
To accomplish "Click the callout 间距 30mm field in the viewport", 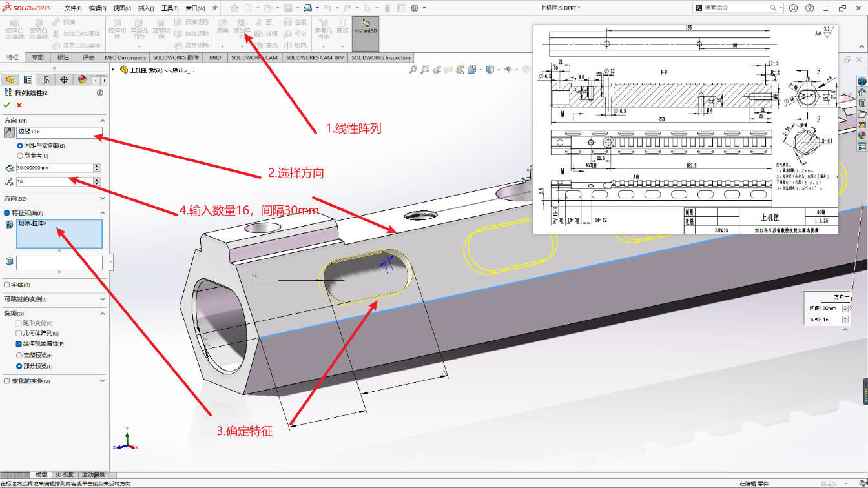I will (831, 308).
